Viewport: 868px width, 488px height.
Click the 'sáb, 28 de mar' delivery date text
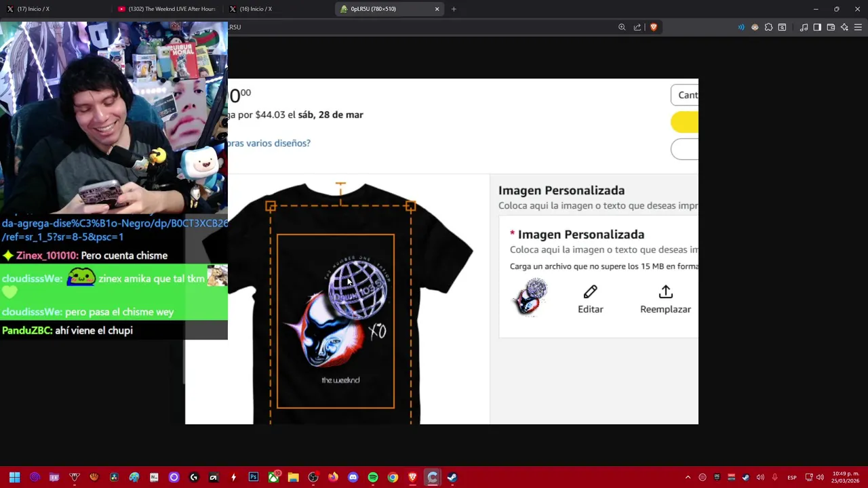330,115
